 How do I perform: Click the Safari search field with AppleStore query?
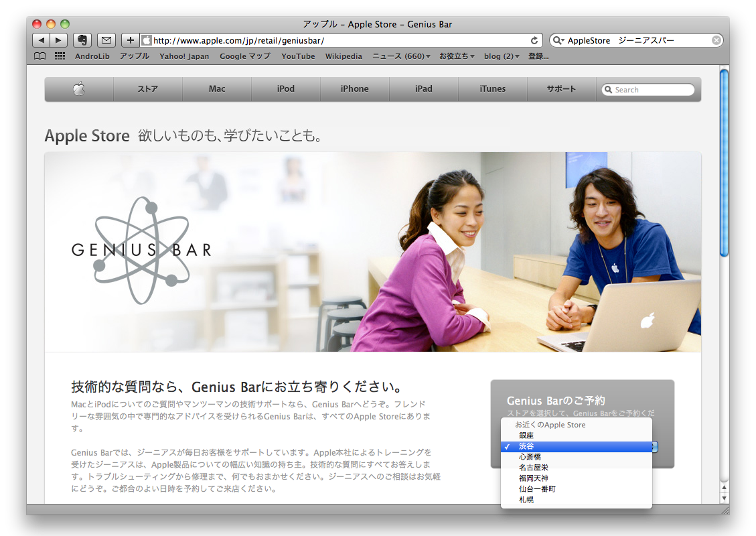pyautogui.click(x=636, y=40)
